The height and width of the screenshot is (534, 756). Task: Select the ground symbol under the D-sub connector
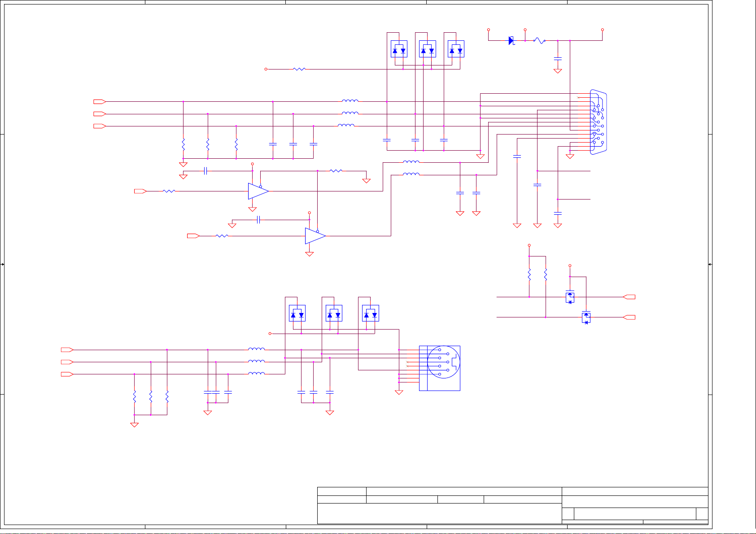tap(570, 156)
